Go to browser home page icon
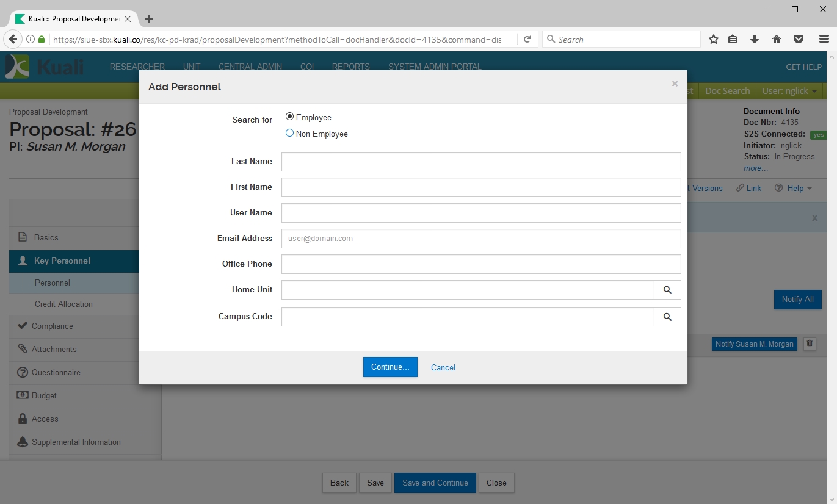837x504 pixels. pyautogui.click(x=777, y=40)
